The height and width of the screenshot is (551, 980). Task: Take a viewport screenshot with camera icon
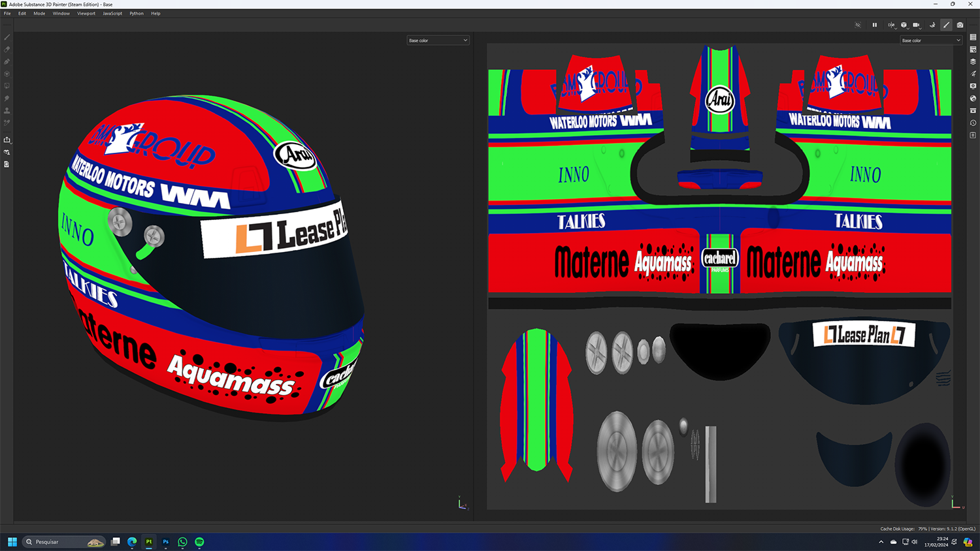960,25
